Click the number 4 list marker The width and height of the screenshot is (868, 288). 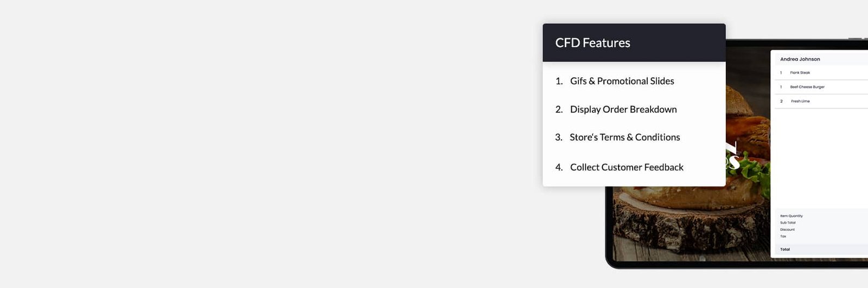click(559, 167)
